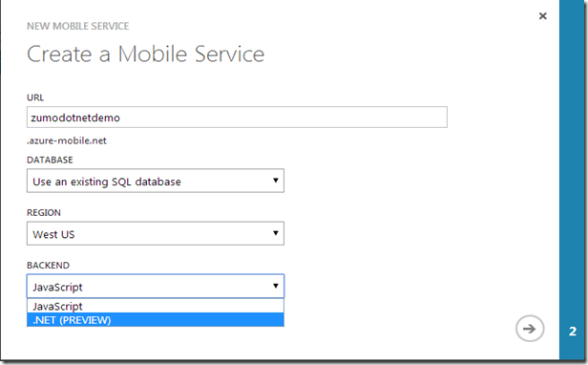588x365 pixels.
Task: Click the DATABASE field label
Action: tap(50, 160)
